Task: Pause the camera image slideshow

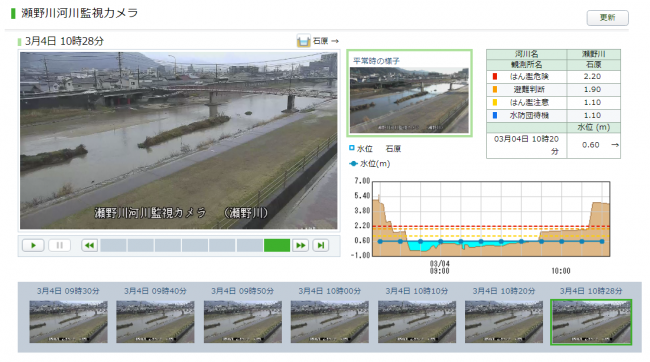Action: 60,245
